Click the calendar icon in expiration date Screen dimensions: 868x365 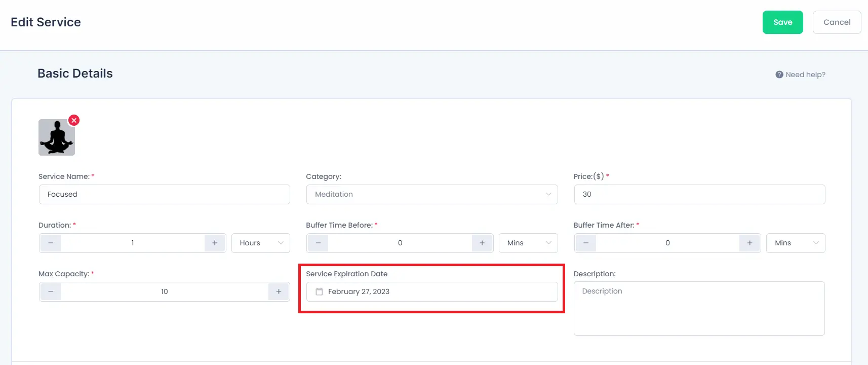click(319, 291)
